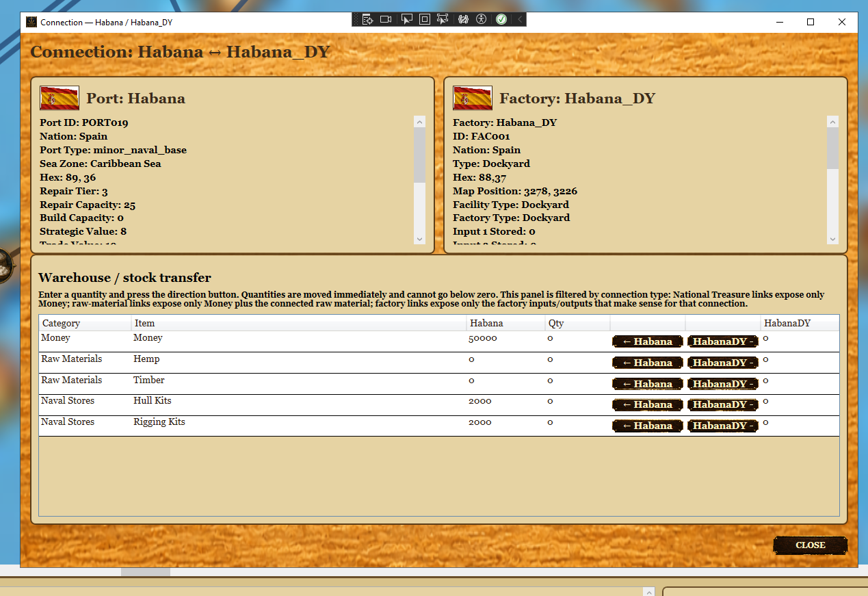This screenshot has width=868, height=596.
Task: Click Port Type: minor_naval_base line
Action: click(x=113, y=150)
